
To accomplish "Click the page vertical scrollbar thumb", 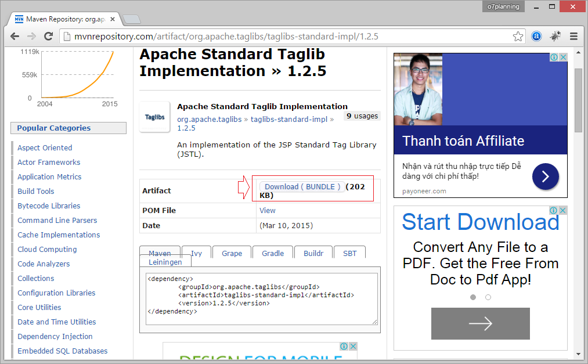I will pyautogui.click(x=578, y=100).
